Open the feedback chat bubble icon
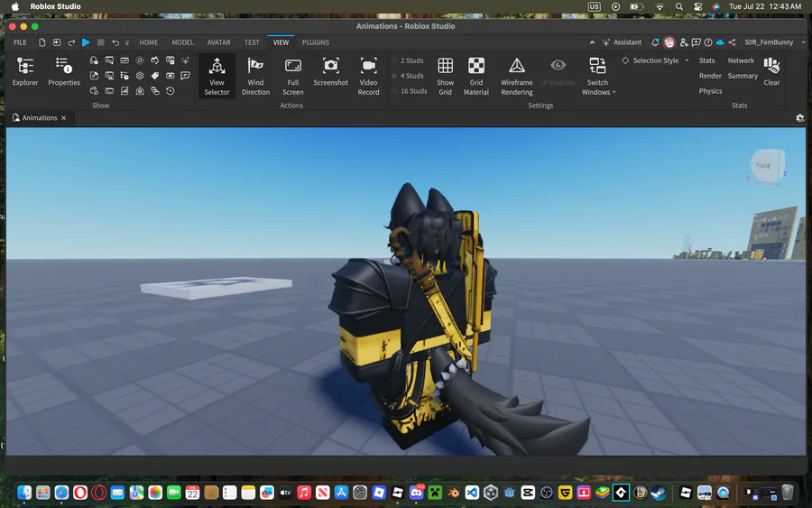The width and height of the screenshot is (812, 508). pyautogui.click(x=696, y=42)
